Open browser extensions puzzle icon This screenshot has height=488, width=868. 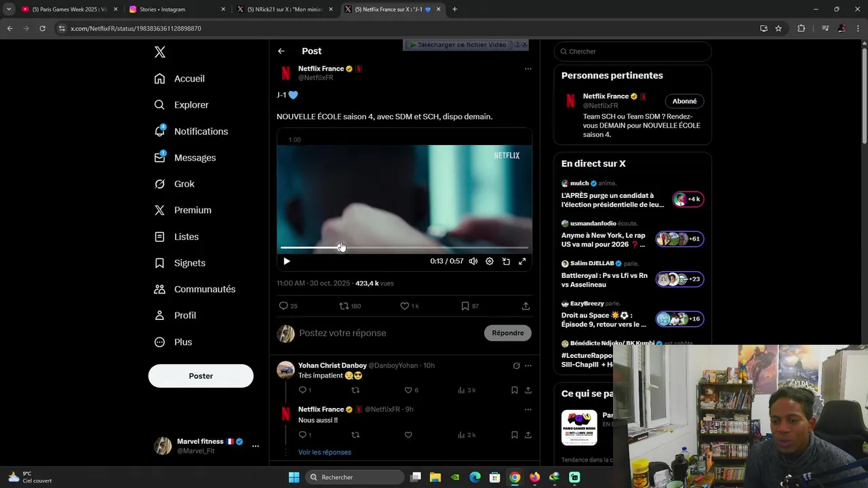click(x=801, y=28)
